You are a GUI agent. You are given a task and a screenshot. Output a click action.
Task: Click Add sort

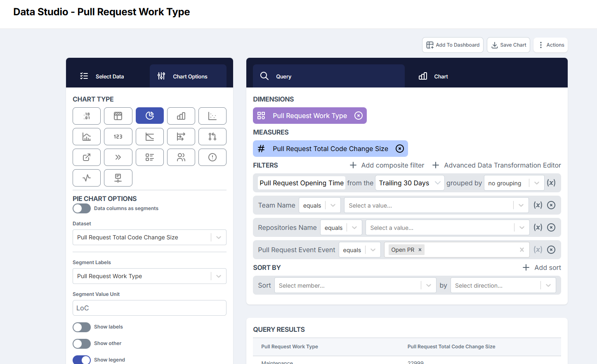(x=542, y=267)
